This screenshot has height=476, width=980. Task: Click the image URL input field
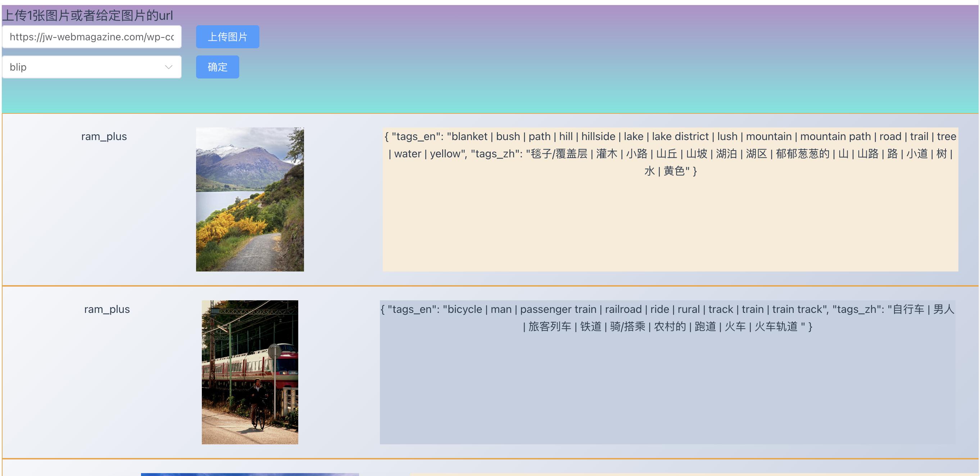coord(91,37)
